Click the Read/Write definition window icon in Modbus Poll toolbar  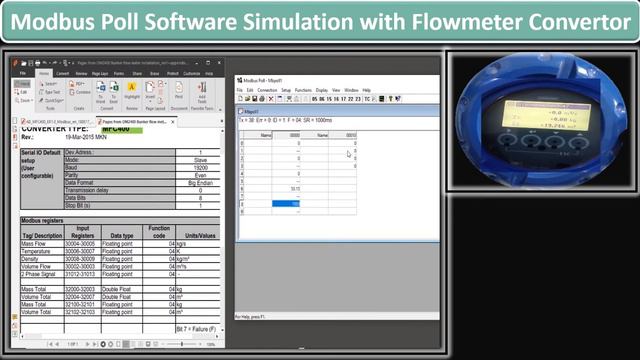[x=280, y=99]
